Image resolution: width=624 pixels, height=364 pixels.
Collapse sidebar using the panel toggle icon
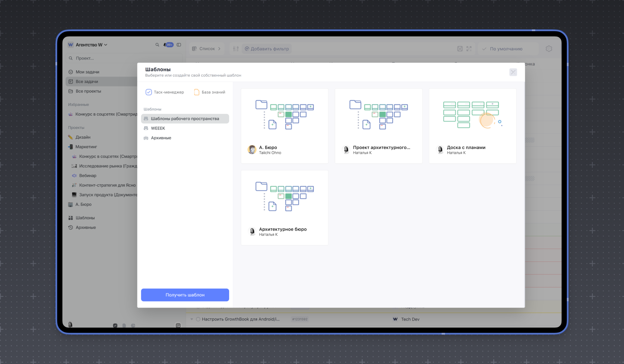(179, 45)
